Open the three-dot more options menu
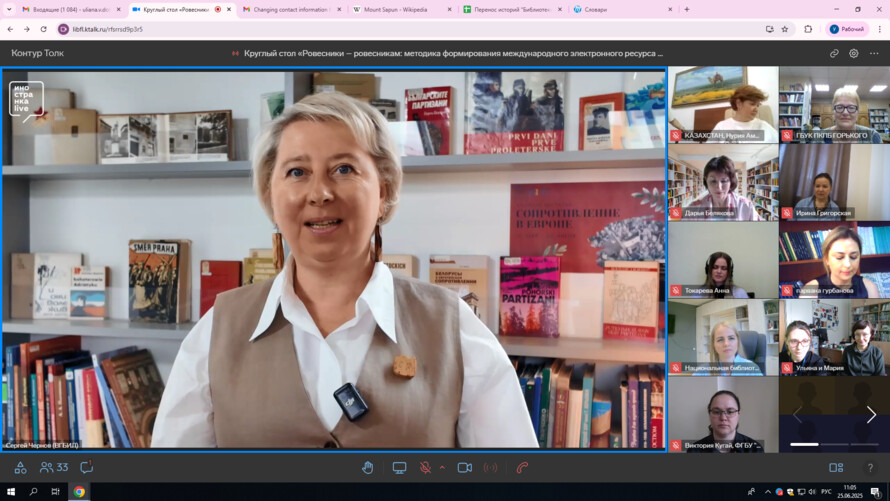Viewport: 890px width, 501px height. tap(874, 53)
